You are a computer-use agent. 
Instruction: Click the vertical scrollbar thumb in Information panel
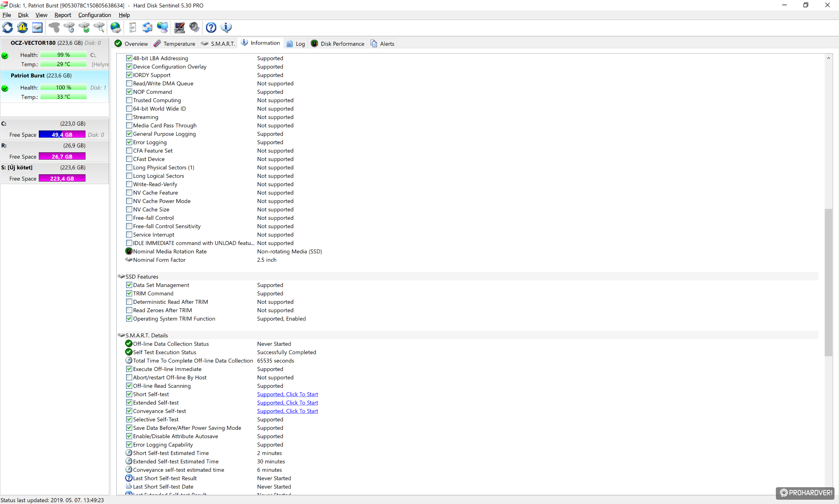pos(828,282)
